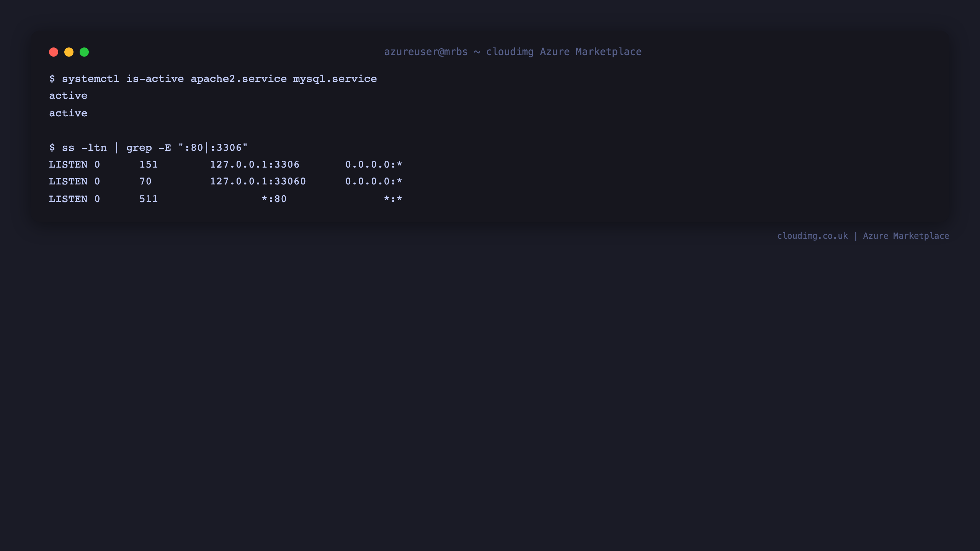Click the peer address '*:*' in the port 80 row
This screenshot has height=551, width=980.
[393, 199]
